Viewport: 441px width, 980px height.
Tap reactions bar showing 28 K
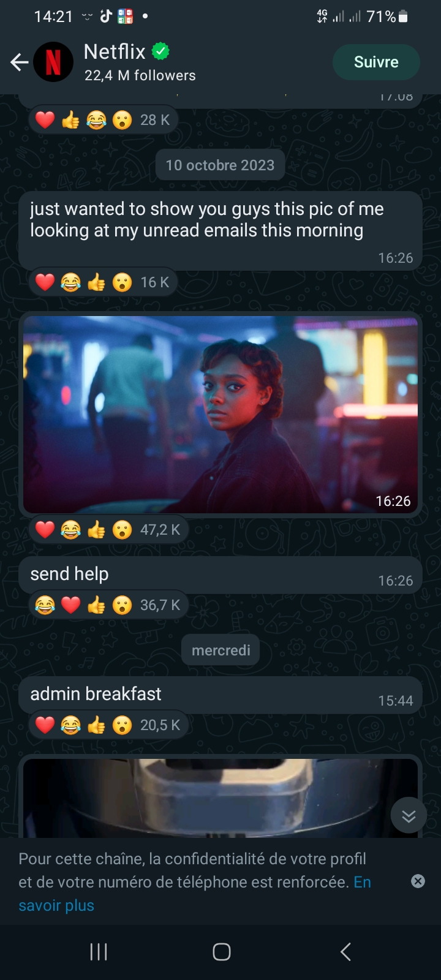pyautogui.click(x=104, y=120)
